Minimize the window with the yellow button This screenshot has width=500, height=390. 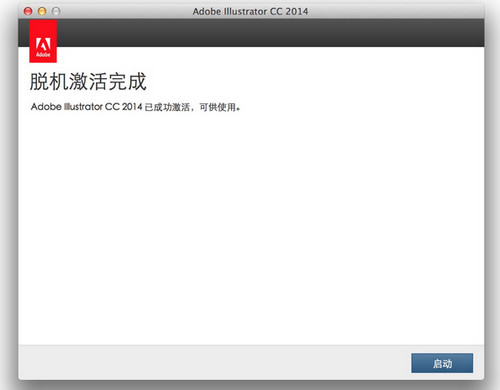point(42,11)
